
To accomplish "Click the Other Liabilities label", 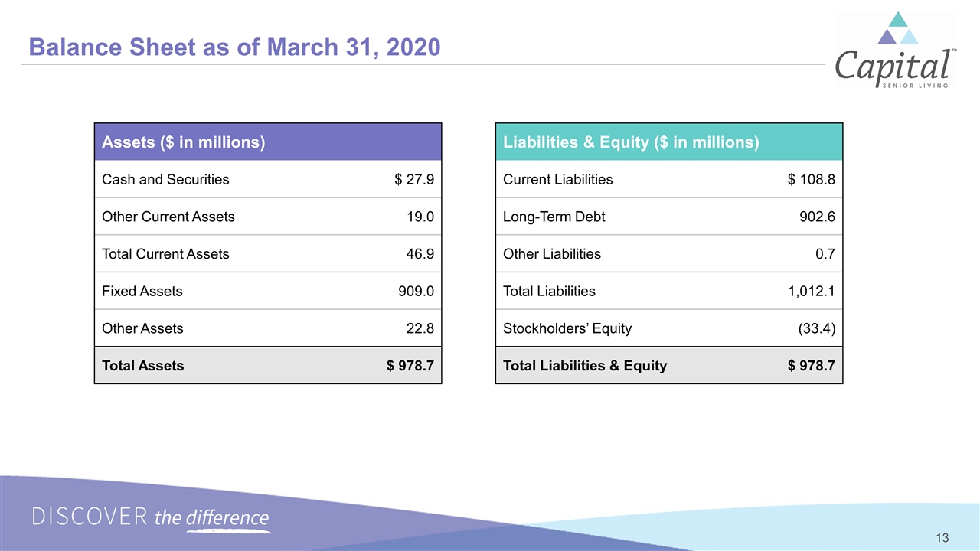I will [x=552, y=254].
